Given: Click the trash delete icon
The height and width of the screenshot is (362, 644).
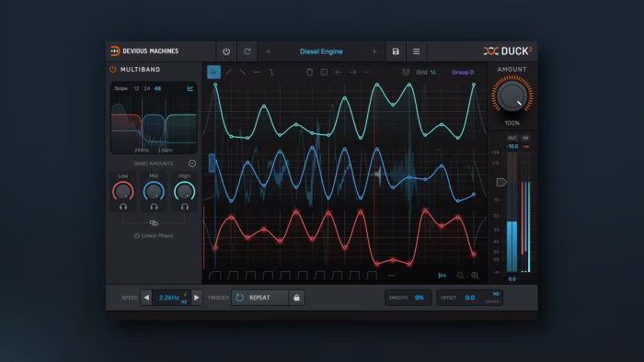Looking at the screenshot, I should (x=310, y=73).
